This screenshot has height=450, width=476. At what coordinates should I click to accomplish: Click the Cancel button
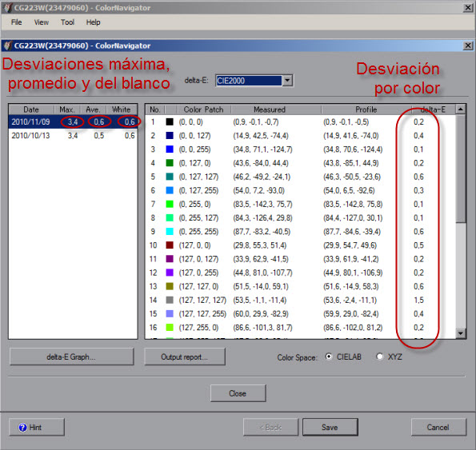click(438, 428)
